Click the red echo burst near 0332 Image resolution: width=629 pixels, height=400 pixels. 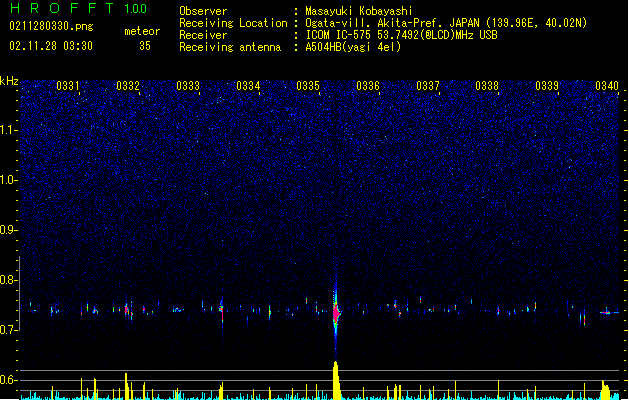tap(128, 310)
